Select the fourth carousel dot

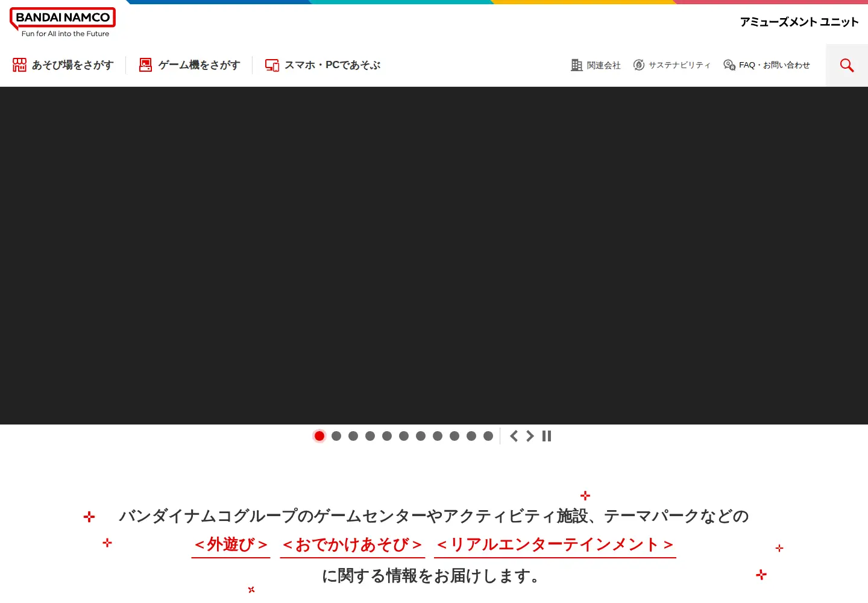(x=370, y=436)
